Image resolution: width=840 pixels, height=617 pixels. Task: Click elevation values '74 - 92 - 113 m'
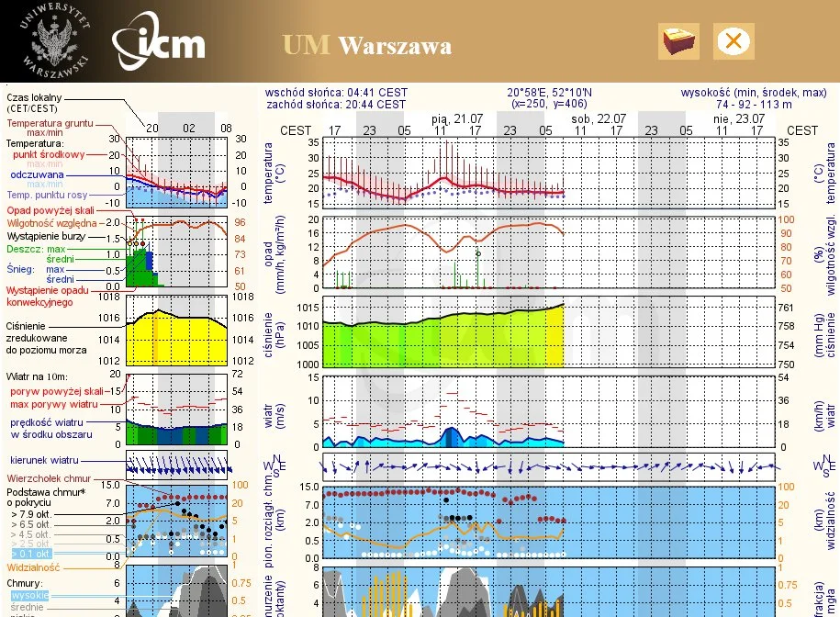754,105
